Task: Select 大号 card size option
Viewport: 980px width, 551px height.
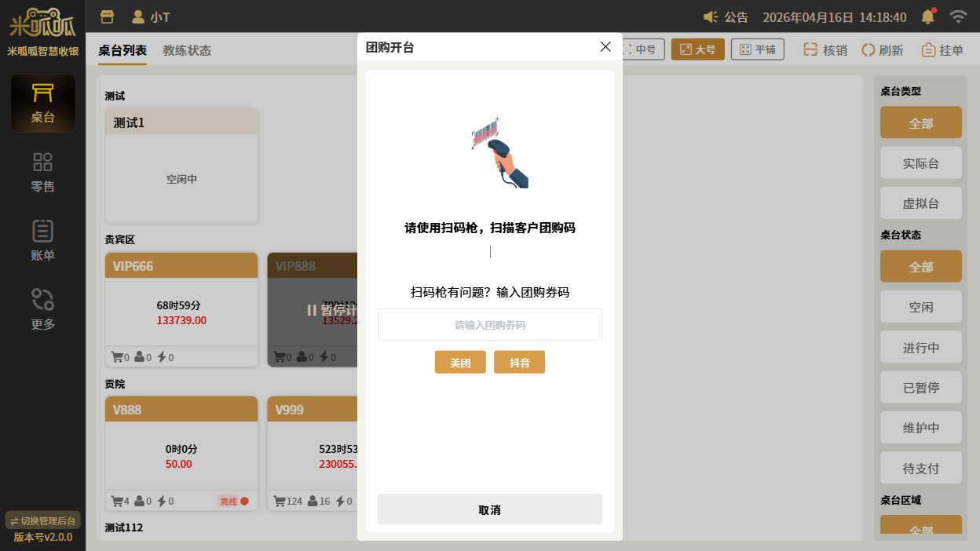Action: [697, 49]
